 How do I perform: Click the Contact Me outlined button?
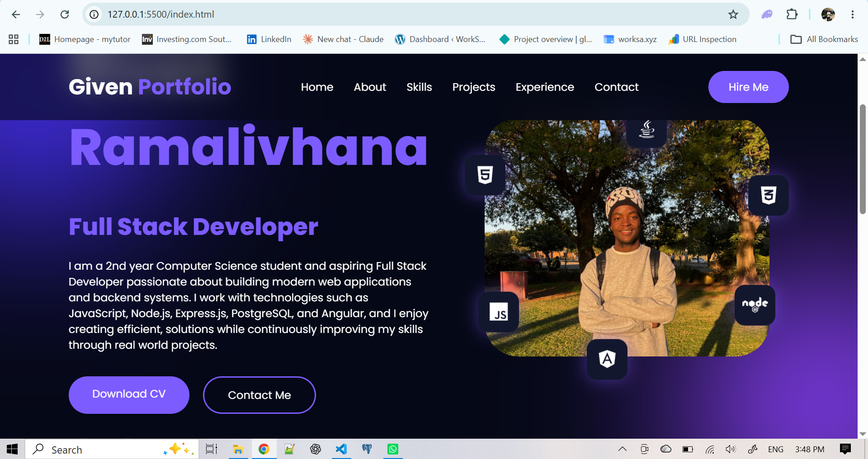click(259, 395)
